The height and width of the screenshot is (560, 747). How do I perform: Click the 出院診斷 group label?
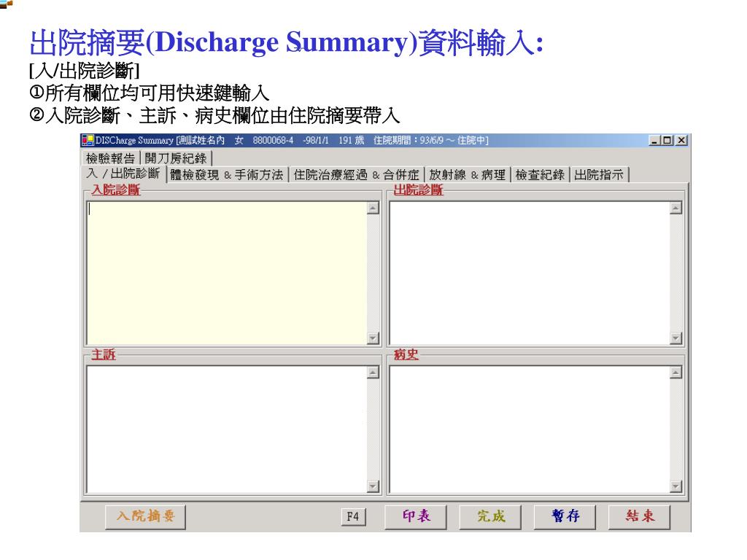pyautogui.click(x=418, y=190)
